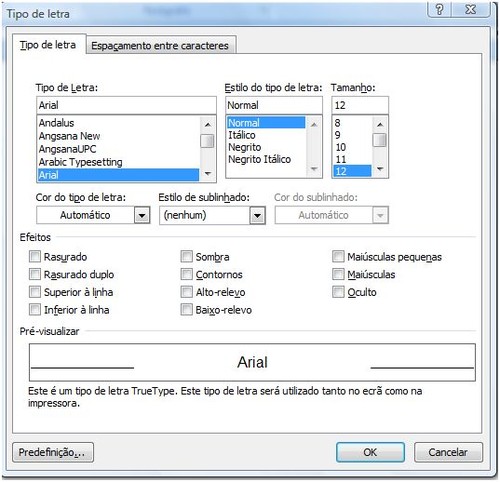The image size is (500, 482).
Task: Enable the Rasurado checkbox
Action: point(35,257)
